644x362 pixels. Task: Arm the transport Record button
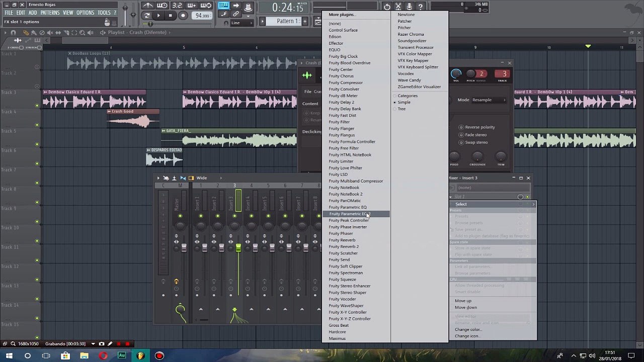(183, 16)
